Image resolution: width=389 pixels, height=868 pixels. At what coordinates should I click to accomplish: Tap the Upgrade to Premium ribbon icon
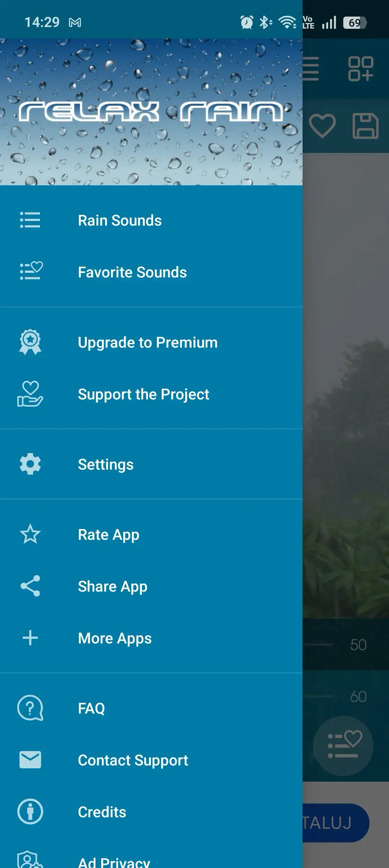click(30, 342)
